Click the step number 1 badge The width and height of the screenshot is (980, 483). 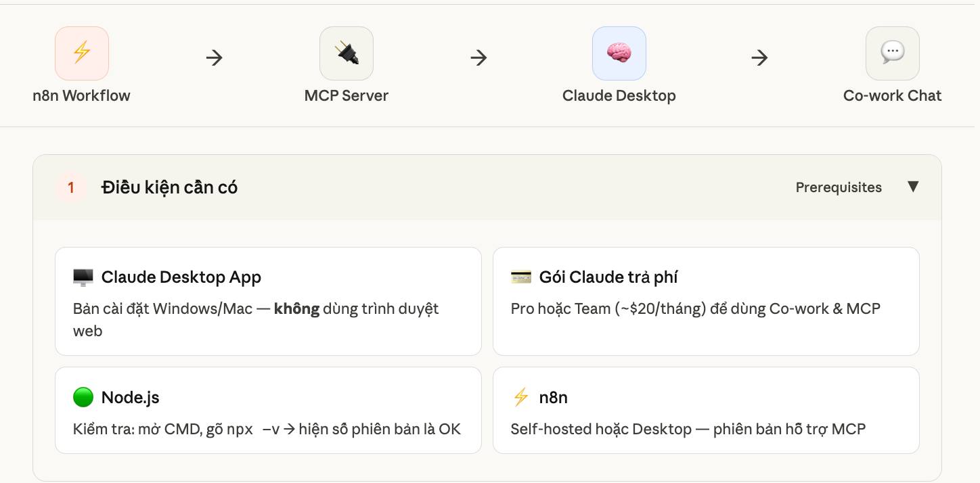coord(71,187)
